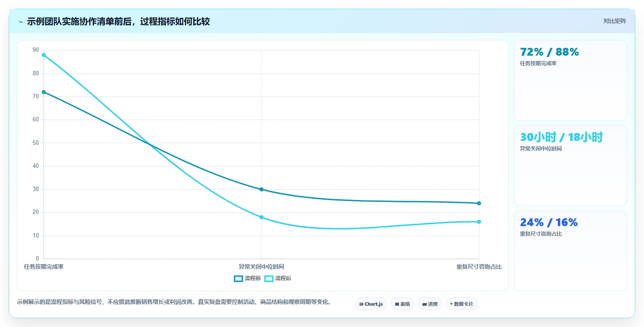Click the 流程后 data point at 16
This screenshot has height=327, width=644.
479,222
